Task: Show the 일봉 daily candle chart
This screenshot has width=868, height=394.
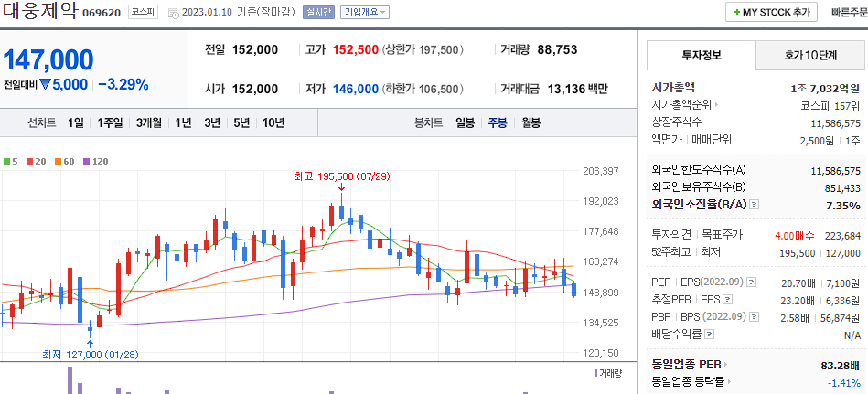Action: 465,122
